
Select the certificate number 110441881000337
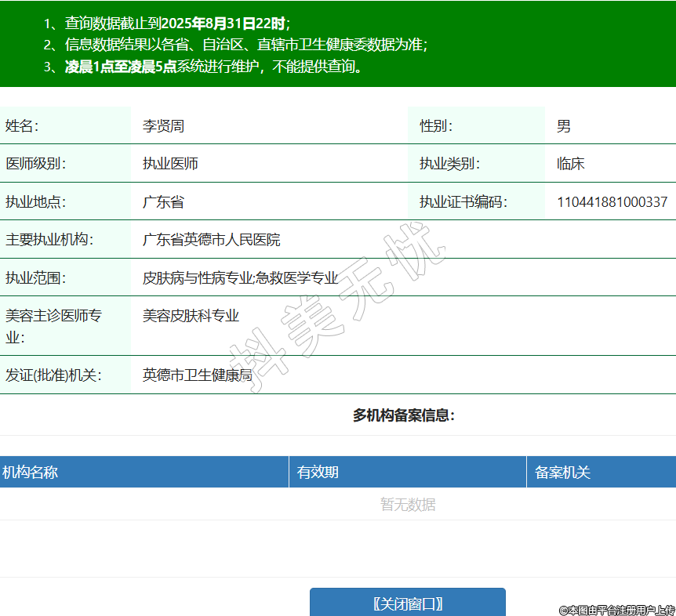pos(612,202)
